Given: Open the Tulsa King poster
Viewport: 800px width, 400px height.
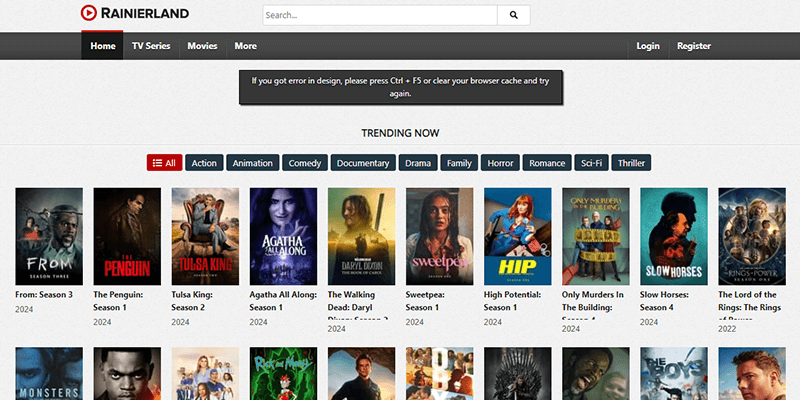Looking at the screenshot, I should point(205,236).
